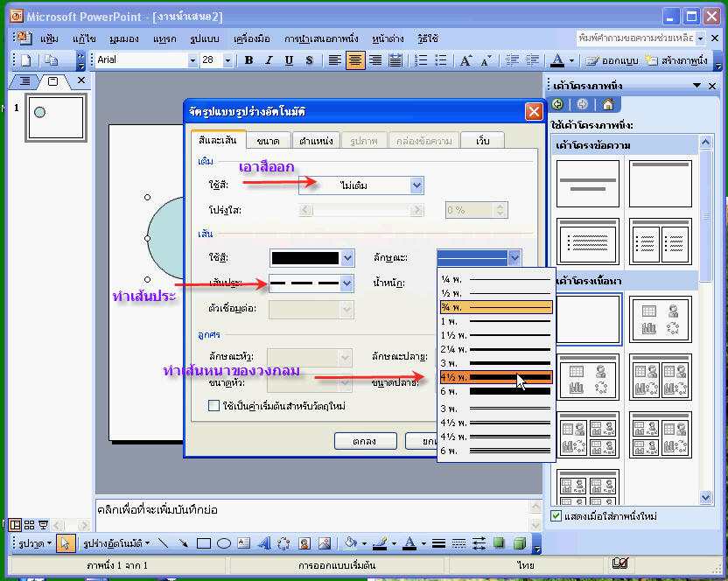The height and width of the screenshot is (581, 728).
Task: Insert a diagram or organization chart
Action: (x=283, y=542)
